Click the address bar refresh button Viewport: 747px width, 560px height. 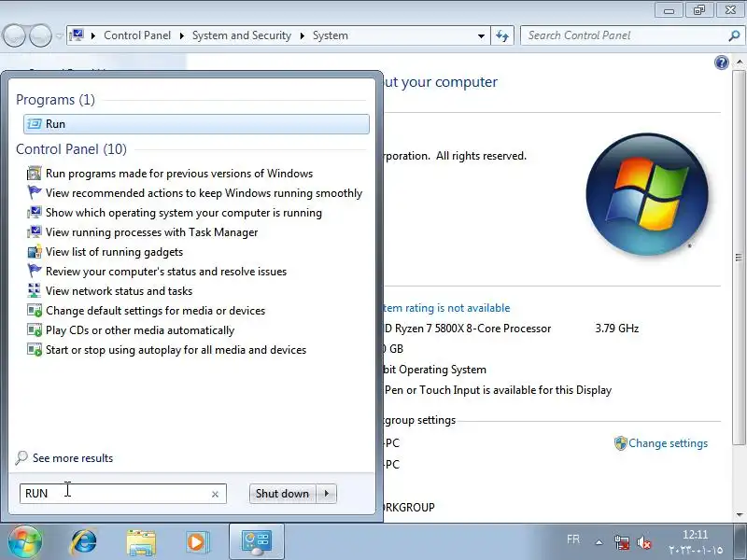pyautogui.click(x=502, y=35)
